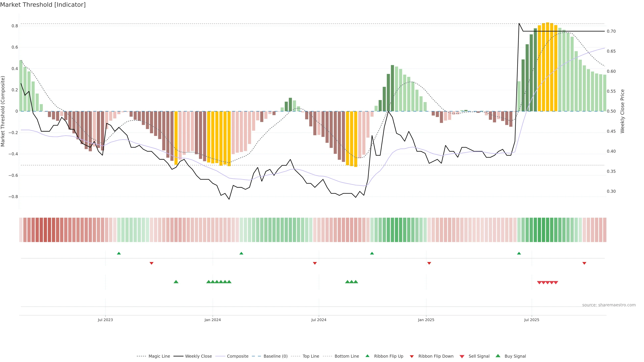
Task: Hide Baseline (0) via legend
Action: (276, 356)
